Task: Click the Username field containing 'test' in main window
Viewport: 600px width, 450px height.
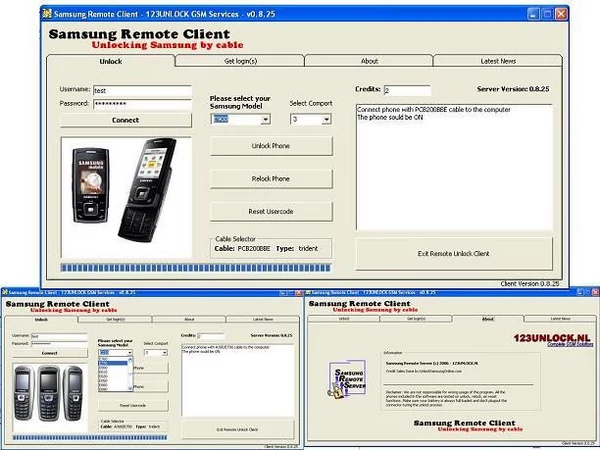Action: (x=142, y=91)
